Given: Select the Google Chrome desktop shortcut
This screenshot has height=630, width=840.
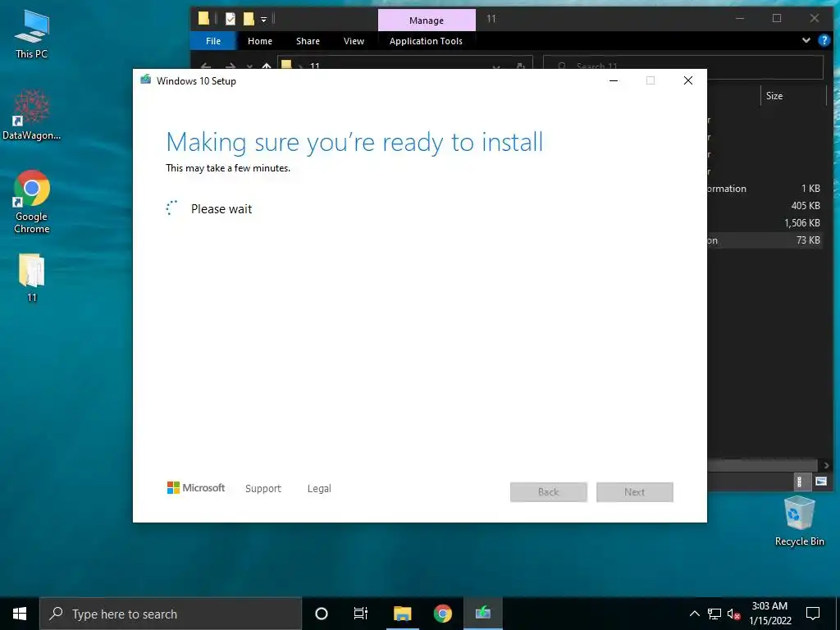Looking at the screenshot, I should point(32,202).
